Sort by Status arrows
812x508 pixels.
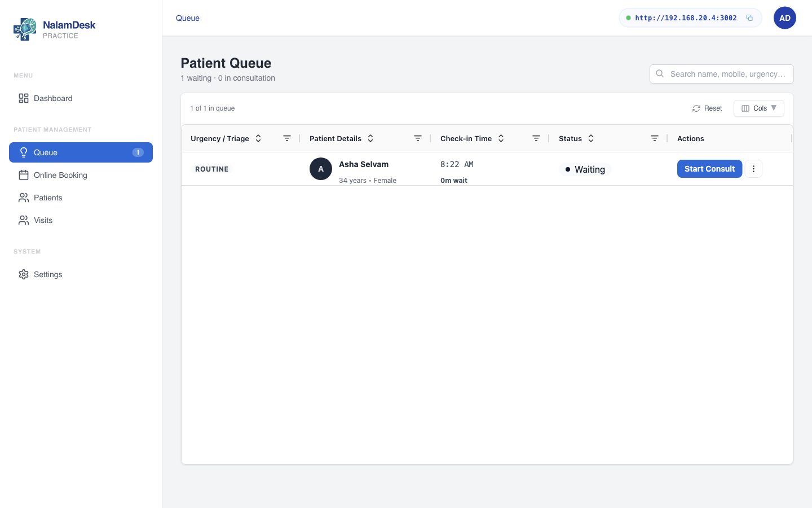point(591,138)
